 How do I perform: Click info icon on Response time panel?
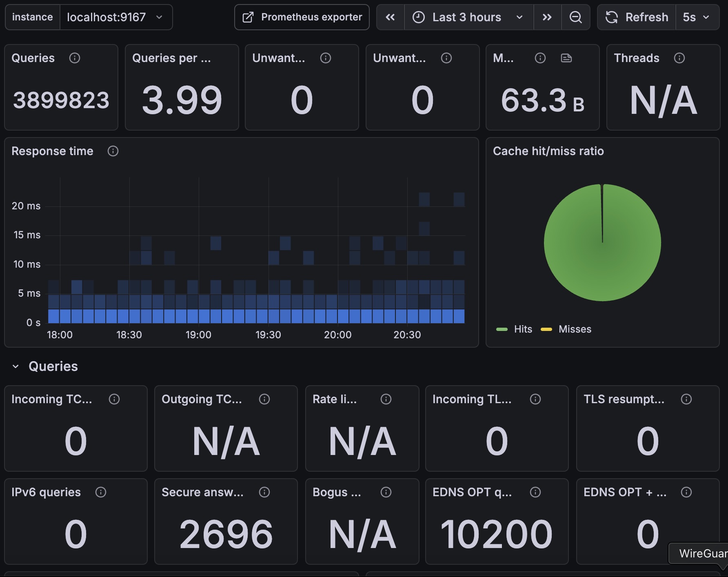[x=113, y=151]
